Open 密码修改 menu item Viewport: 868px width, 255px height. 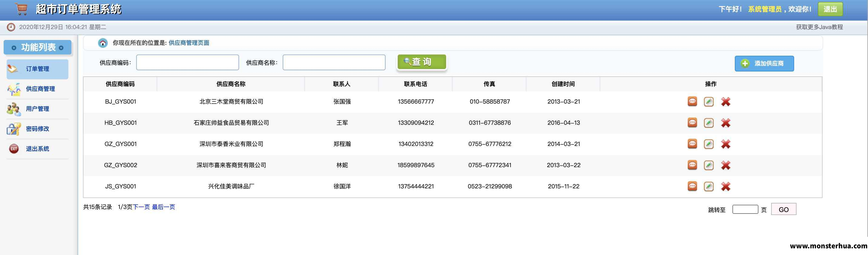[x=38, y=129]
